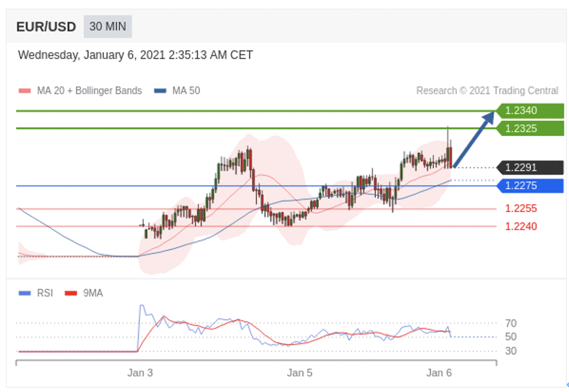Click the 1.2255 support level value

521,209
